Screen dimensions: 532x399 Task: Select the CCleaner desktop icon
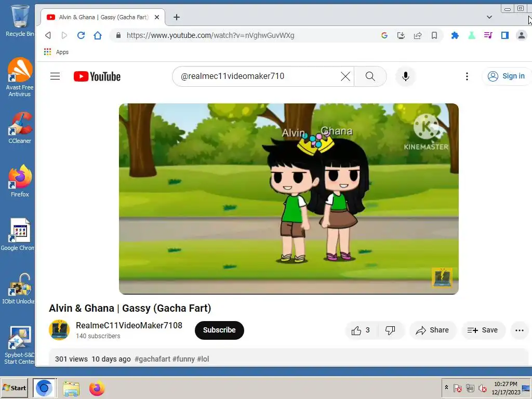tap(20, 128)
